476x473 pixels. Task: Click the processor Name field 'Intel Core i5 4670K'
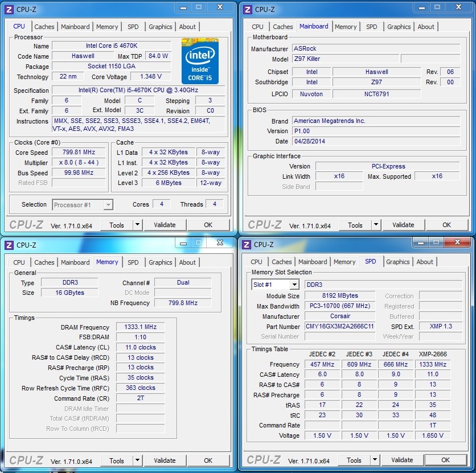112,46
